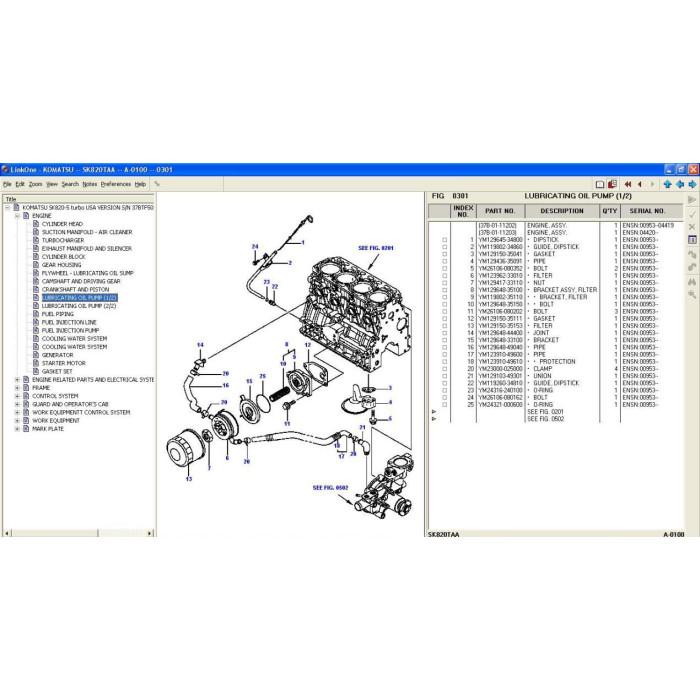Open the File menu
Image resolution: width=700 pixels, height=700 pixels.
[x=7, y=184]
